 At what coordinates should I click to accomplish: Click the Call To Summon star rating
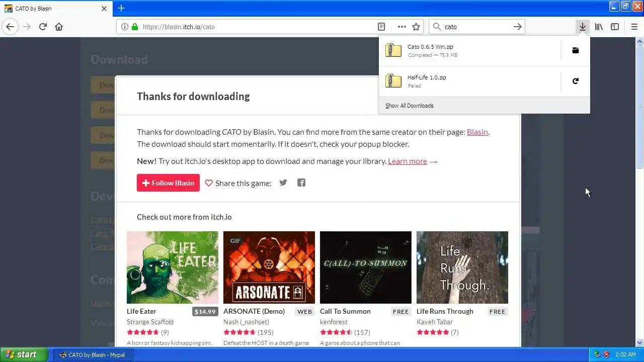(x=336, y=332)
